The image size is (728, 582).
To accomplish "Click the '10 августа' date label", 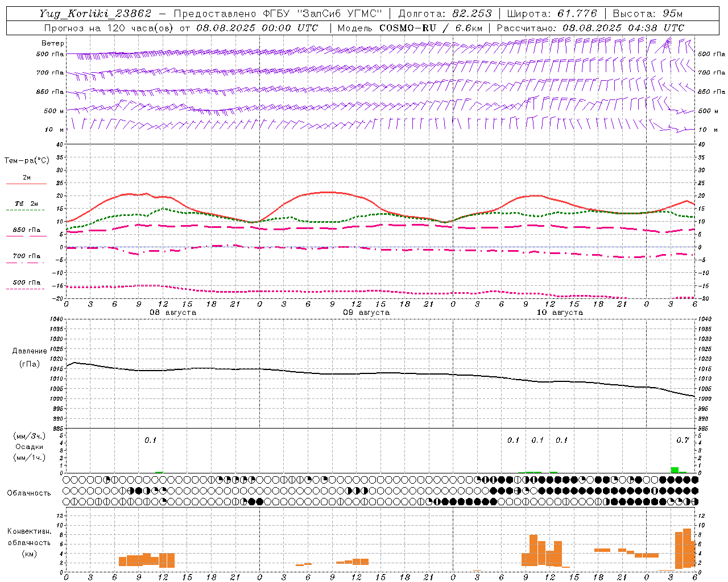I will pos(560,313).
